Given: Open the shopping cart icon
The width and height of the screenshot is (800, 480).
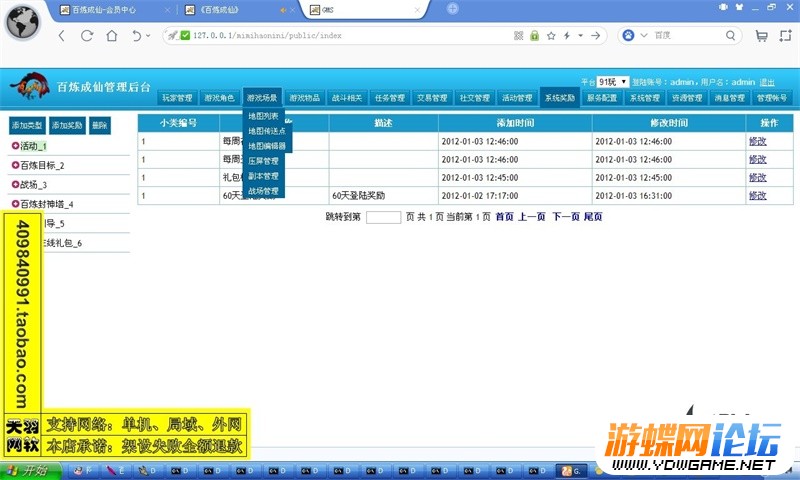Looking at the screenshot, I should [761, 36].
